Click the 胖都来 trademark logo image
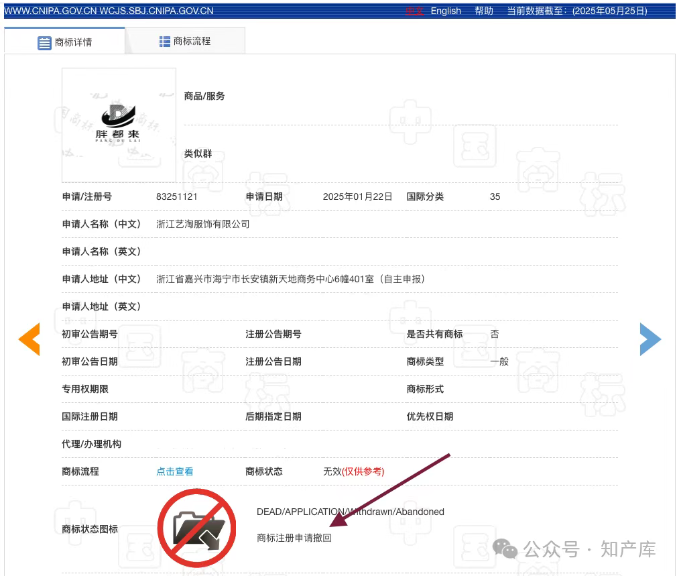The height and width of the screenshot is (585, 676). (x=118, y=125)
